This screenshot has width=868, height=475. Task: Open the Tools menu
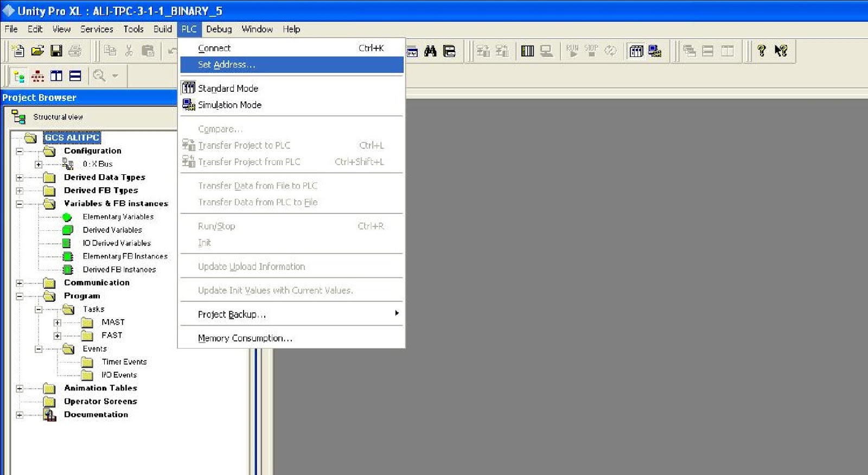133,29
